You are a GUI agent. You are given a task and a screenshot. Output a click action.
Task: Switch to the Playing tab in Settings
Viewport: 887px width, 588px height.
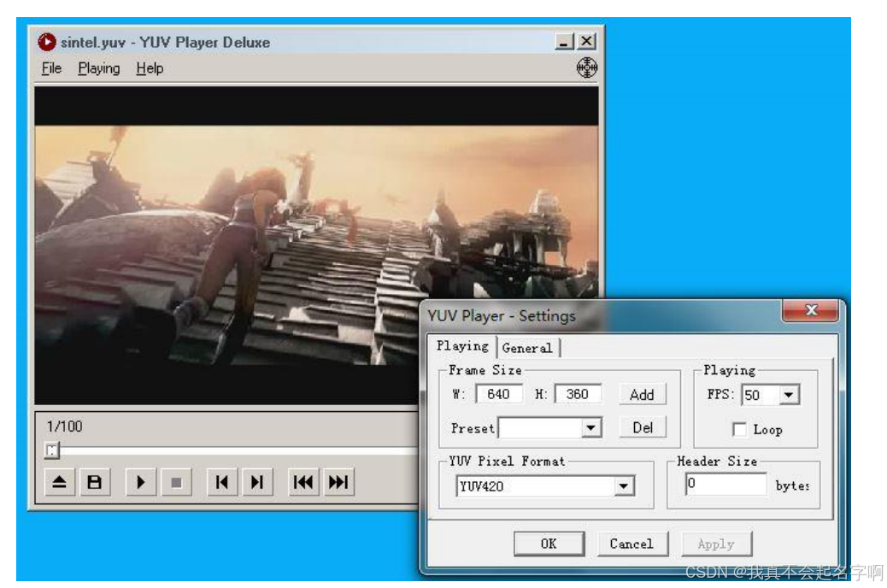(x=462, y=346)
